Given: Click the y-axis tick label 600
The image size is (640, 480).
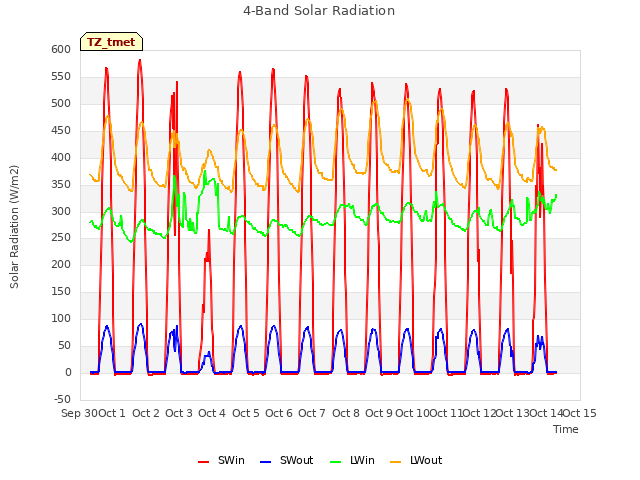Looking at the screenshot, I should click(61, 49).
